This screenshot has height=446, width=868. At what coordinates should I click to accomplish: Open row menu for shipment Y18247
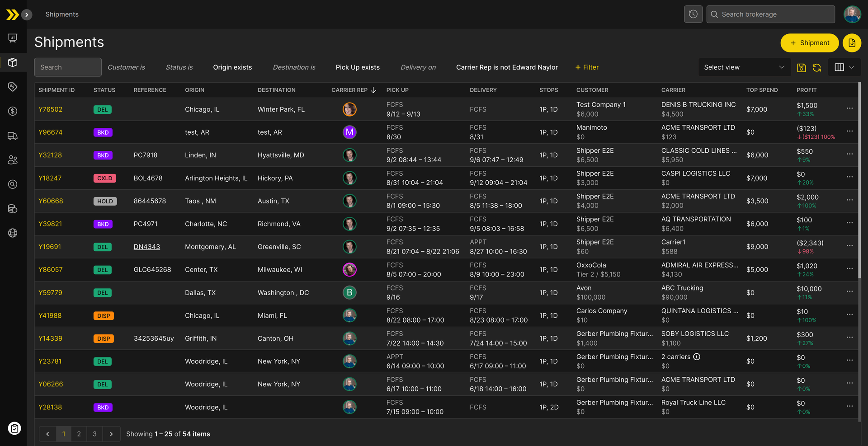[x=849, y=177]
